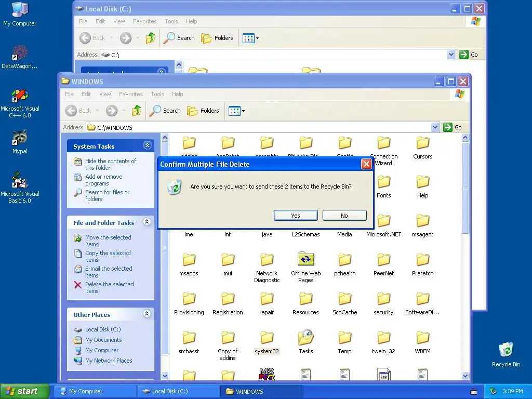Select the msagent folder
Screen dimensions: 532x399
tap(422, 225)
